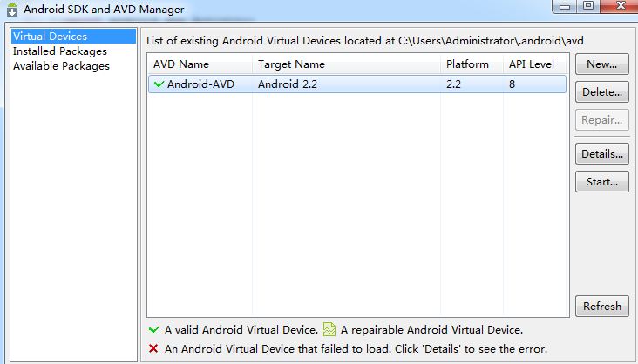This screenshot has height=364, width=638.
Task: Select Virtual Devices in the left panel
Action: (x=50, y=37)
